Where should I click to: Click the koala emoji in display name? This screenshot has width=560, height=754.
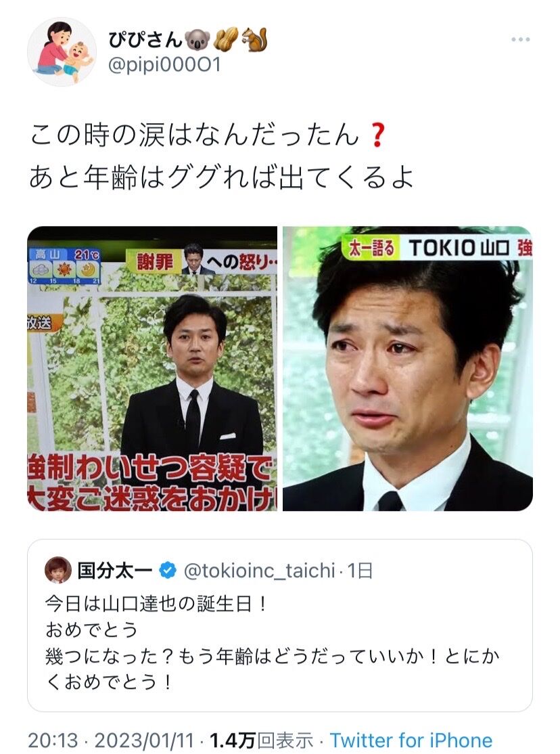tap(197, 40)
